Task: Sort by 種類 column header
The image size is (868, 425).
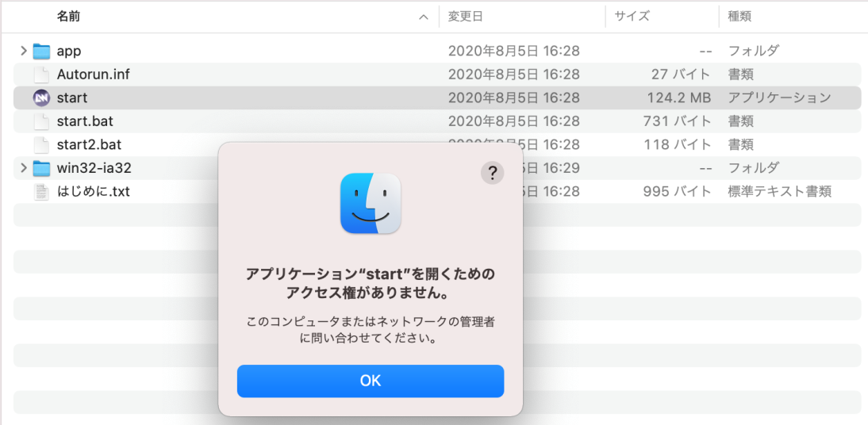Action: point(739,16)
